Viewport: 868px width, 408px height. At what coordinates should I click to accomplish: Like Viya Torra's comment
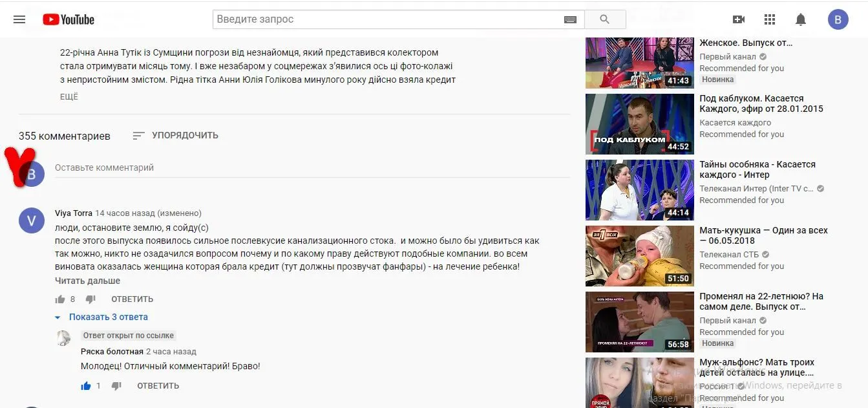(x=60, y=299)
